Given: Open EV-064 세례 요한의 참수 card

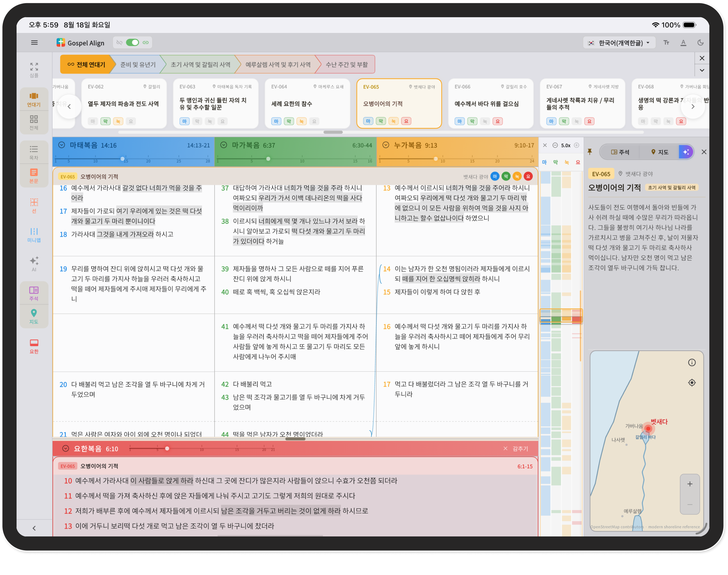Looking at the screenshot, I should coord(307,103).
